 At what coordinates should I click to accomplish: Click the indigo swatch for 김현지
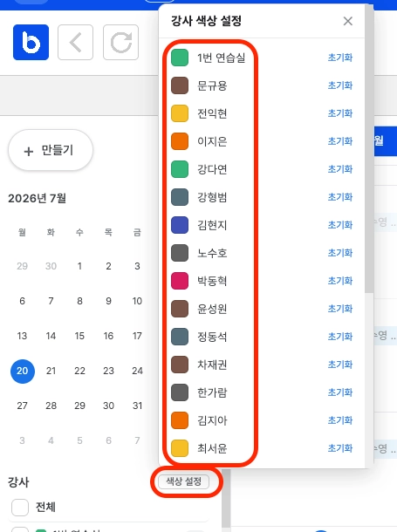[x=180, y=225]
